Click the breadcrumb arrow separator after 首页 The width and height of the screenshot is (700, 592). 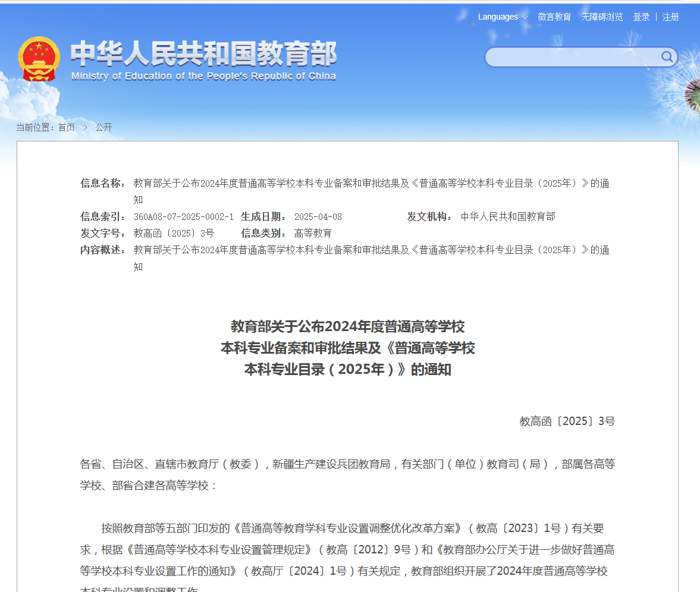85,127
